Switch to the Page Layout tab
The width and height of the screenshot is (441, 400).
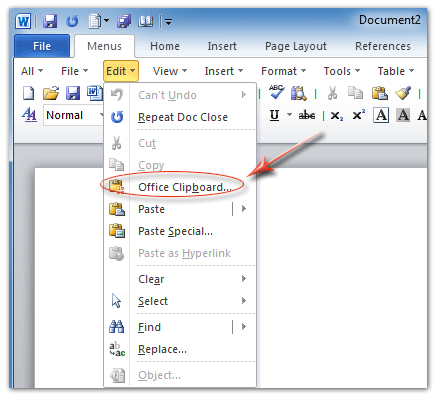296,46
